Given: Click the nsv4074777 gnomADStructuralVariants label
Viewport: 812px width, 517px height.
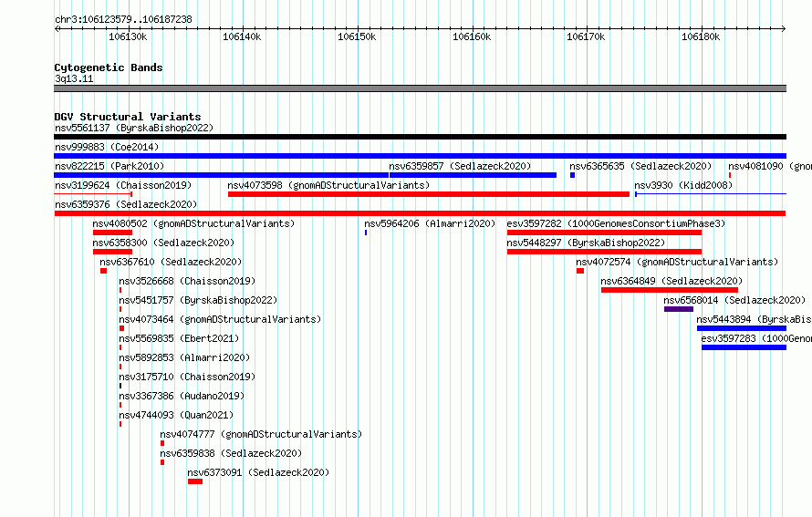Looking at the screenshot, I should (261, 434).
